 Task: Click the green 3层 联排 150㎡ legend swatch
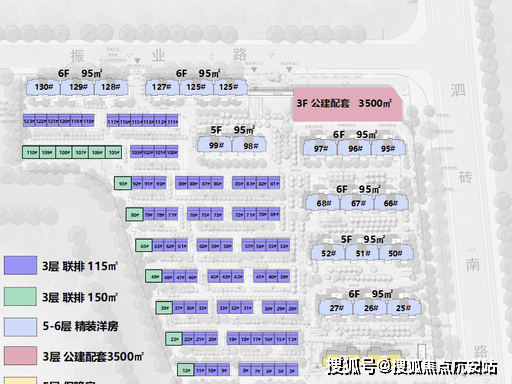[20, 296]
